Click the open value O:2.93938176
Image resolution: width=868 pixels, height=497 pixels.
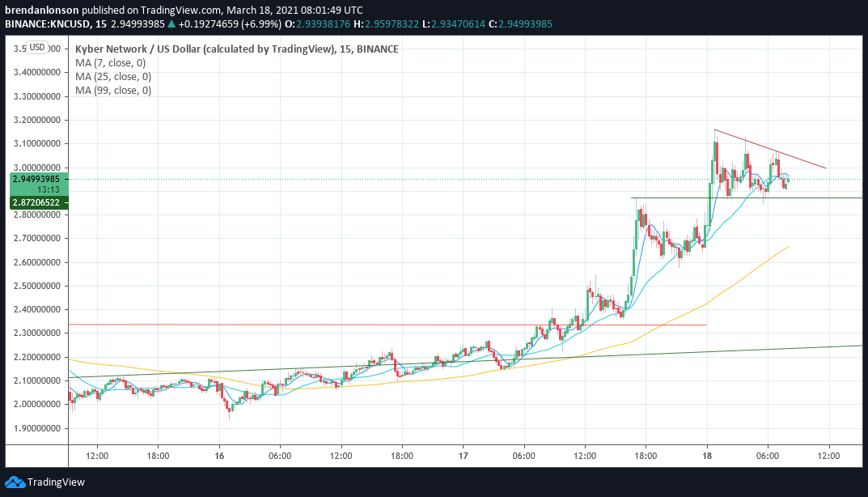tap(317, 23)
